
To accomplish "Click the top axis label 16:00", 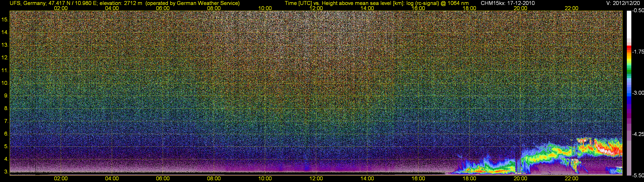I will [x=418, y=8].
